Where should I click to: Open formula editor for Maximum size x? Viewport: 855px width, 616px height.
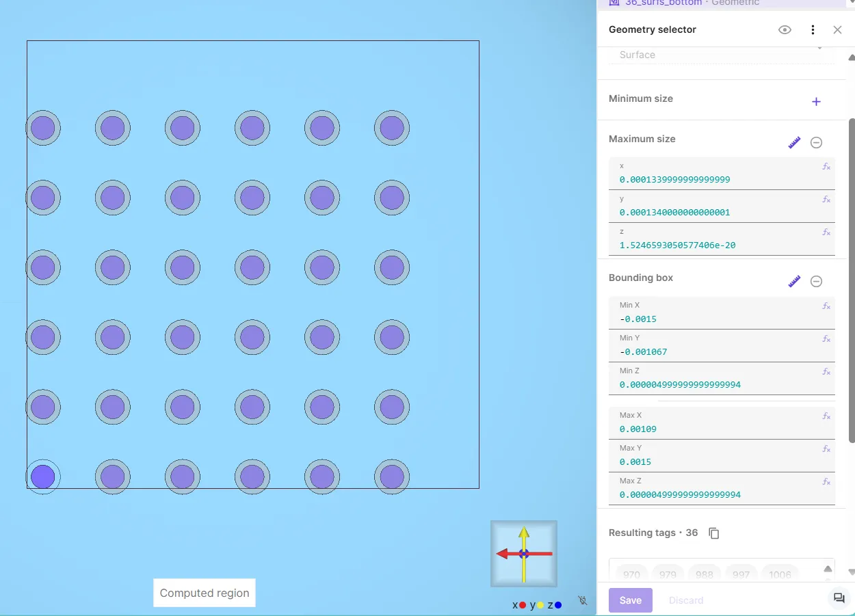coord(826,167)
